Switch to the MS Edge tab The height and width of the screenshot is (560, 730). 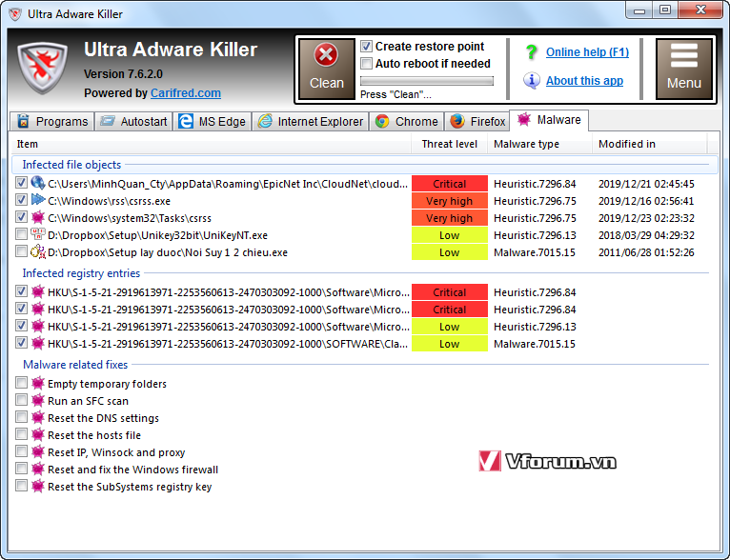[213, 121]
